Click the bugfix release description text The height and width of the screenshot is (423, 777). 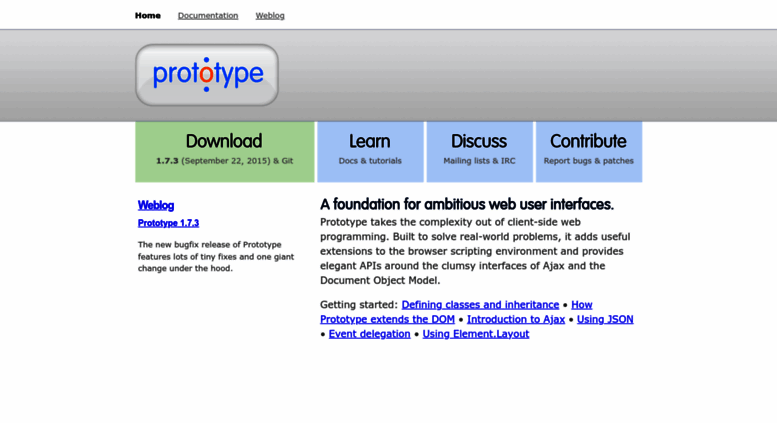(x=216, y=257)
